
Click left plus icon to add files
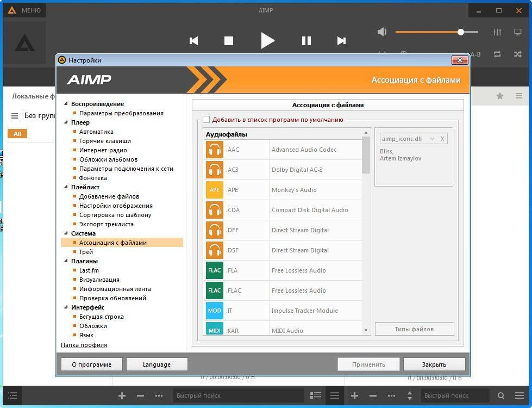(x=122, y=395)
